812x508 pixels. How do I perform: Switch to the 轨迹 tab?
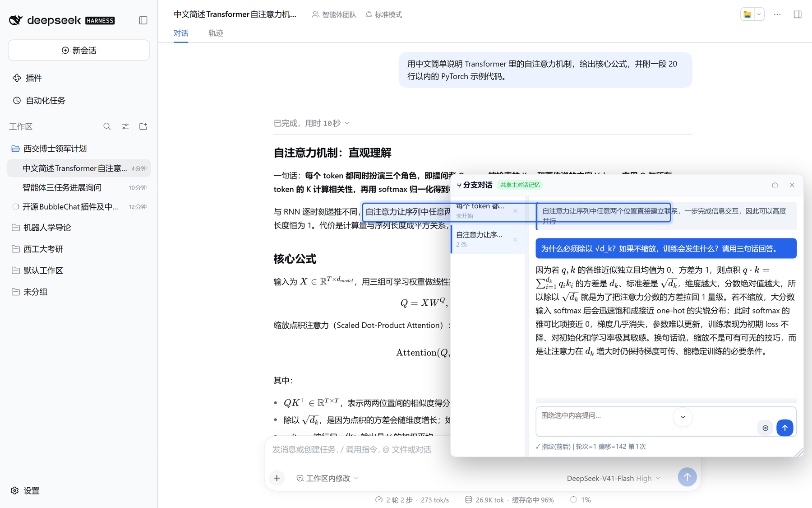tap(216, 33)
